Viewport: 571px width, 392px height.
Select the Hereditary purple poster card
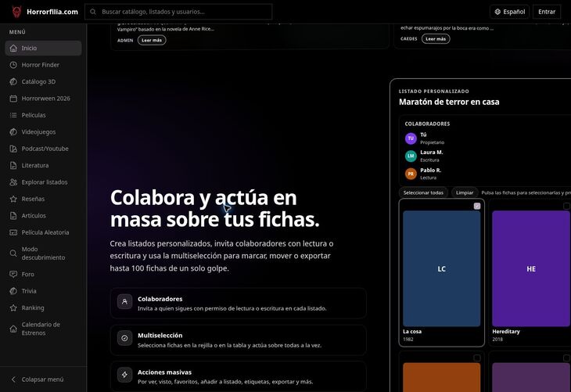pyautogui.click(x=531, y=268)
